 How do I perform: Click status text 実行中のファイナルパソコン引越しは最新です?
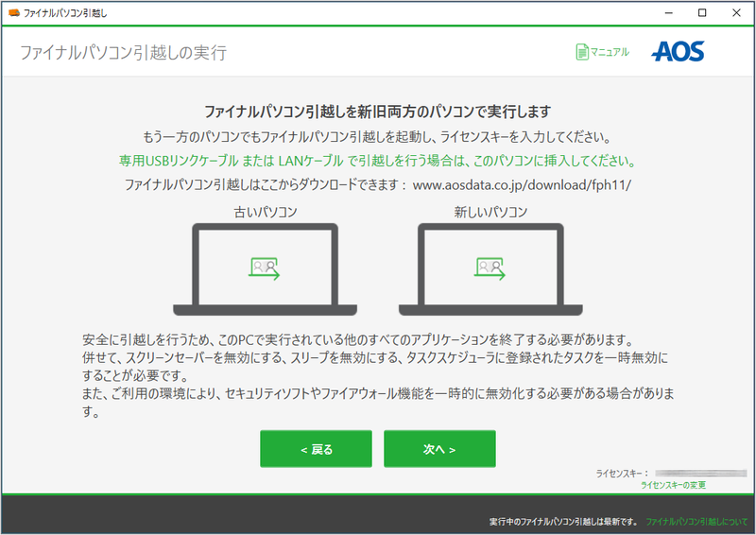[563, 522]
